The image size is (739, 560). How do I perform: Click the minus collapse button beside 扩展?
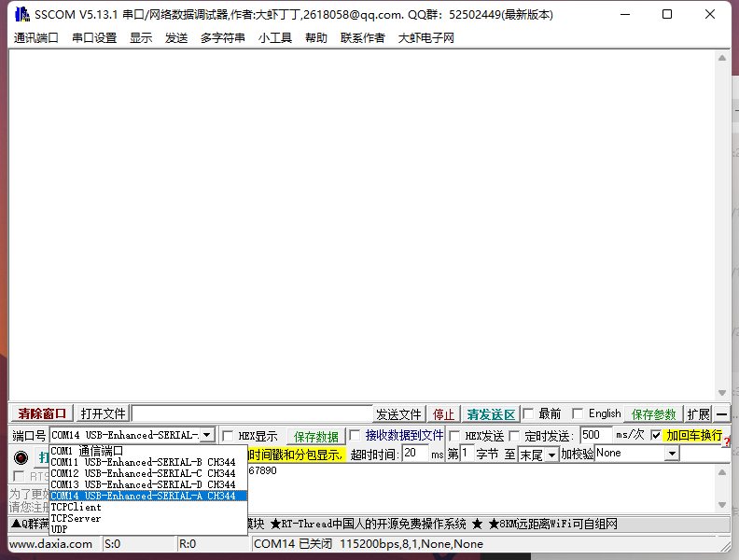point(722,414)
